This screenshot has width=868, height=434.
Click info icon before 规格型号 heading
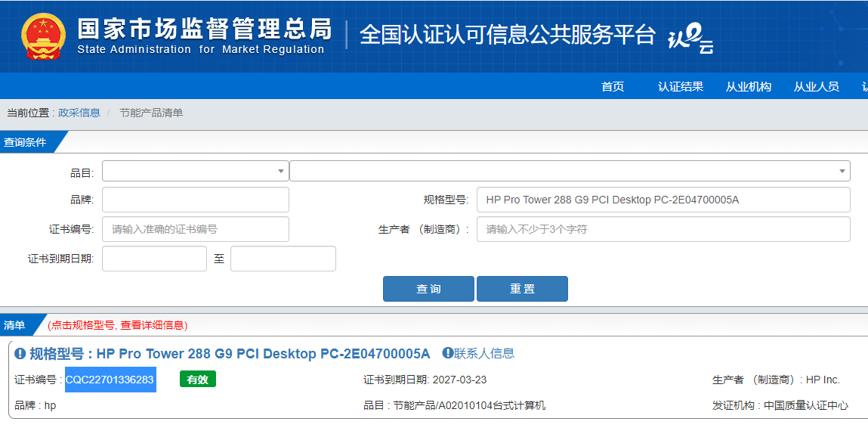point(20,353)
